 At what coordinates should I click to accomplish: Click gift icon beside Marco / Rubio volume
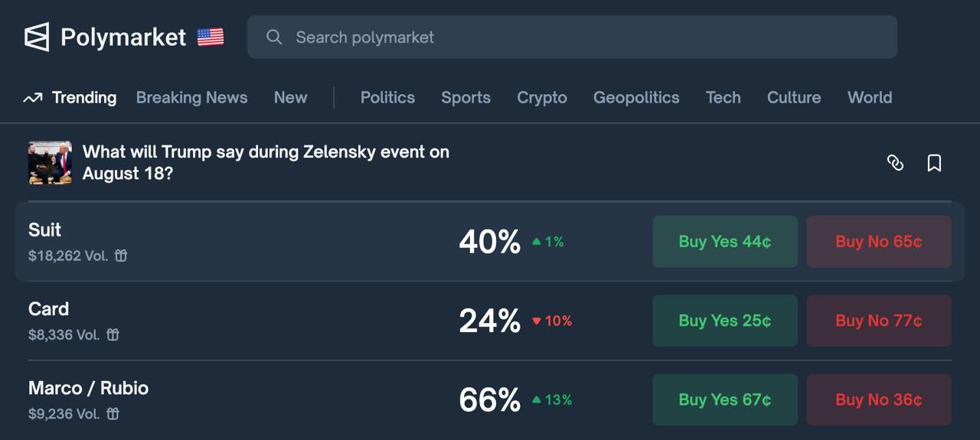113,413
